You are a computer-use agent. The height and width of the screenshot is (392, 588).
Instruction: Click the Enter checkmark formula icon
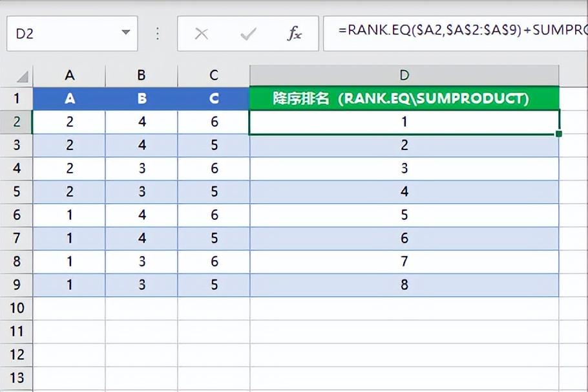tap(248, 34)
